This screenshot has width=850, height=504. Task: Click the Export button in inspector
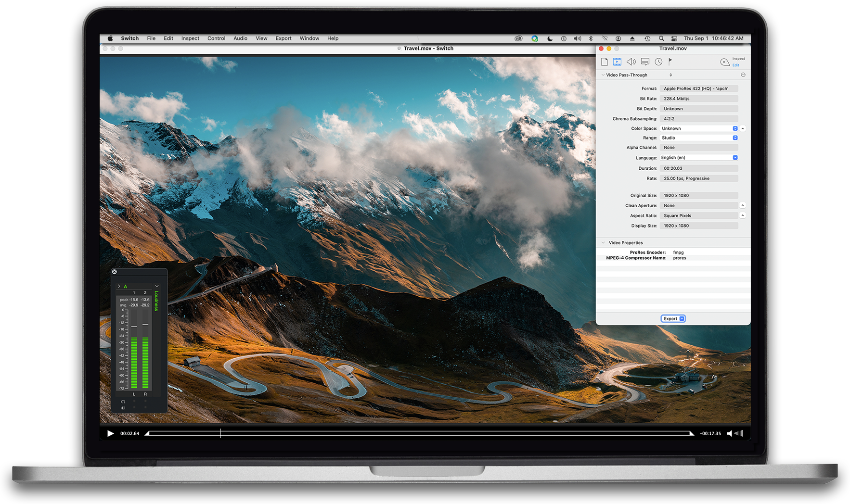(x=672, y=319)
